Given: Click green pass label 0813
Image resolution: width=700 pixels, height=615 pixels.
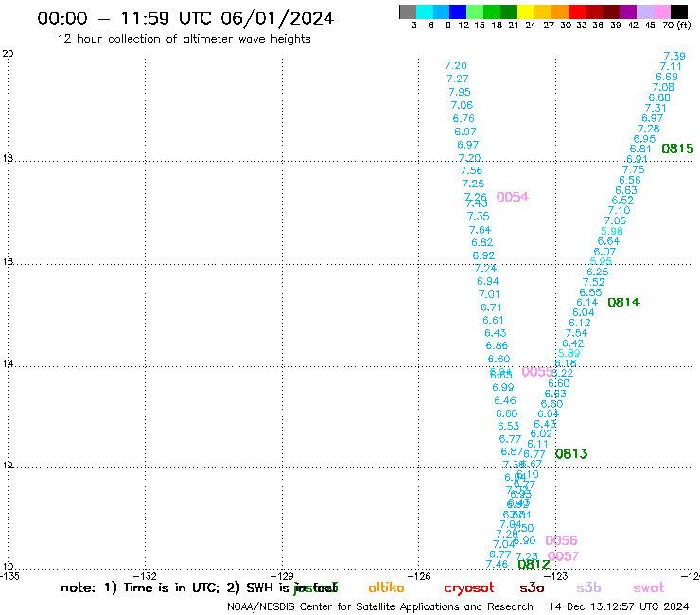Looking at the screenshot, I should pos(571,454).
